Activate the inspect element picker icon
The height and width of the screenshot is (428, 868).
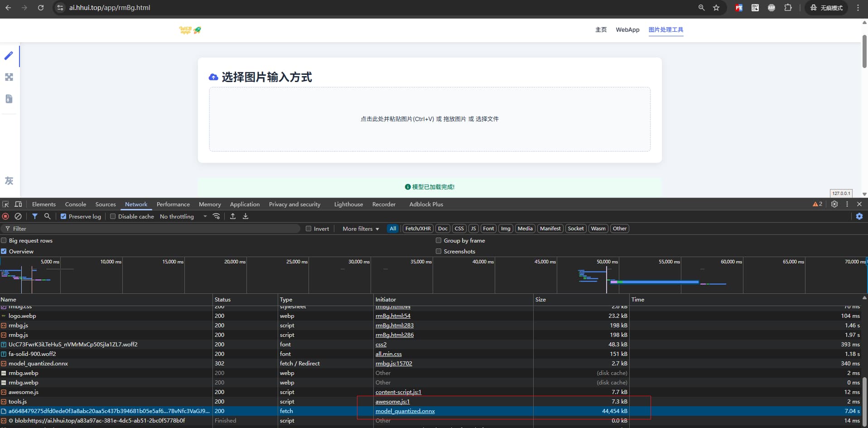5,204
